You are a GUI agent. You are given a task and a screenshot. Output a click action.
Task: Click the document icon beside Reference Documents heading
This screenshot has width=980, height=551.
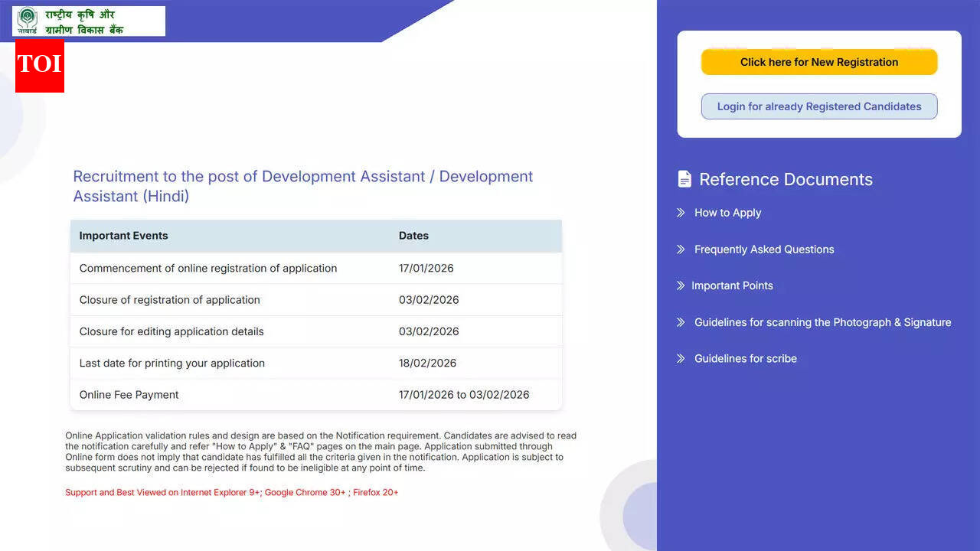tap(684, 178)
